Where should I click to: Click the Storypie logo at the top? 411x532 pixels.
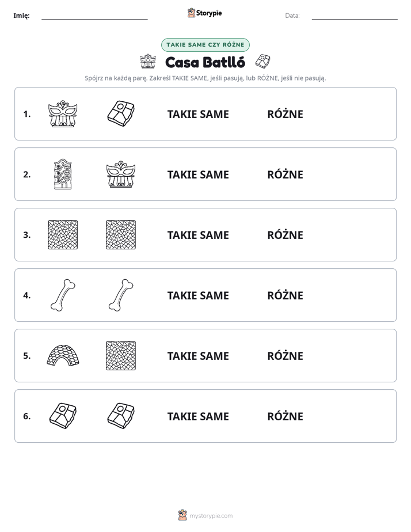[x=204, y=13]
